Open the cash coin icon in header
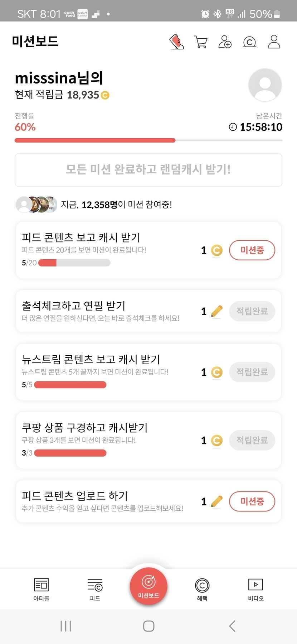Screen dimensions: 297x644 point(249,42)
